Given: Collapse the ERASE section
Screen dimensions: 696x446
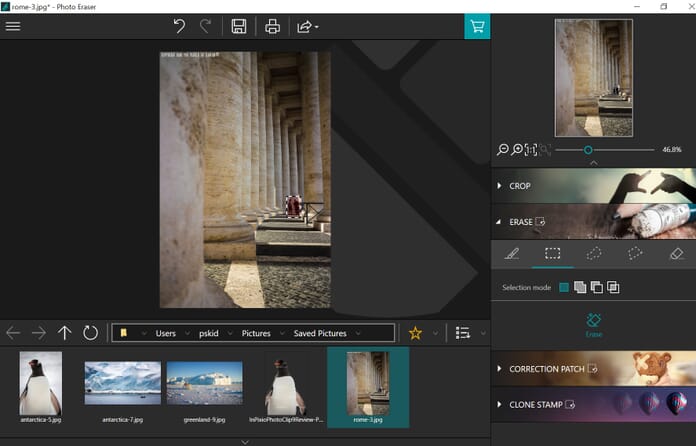Looking at the screenshot, I should coord(498,221).
